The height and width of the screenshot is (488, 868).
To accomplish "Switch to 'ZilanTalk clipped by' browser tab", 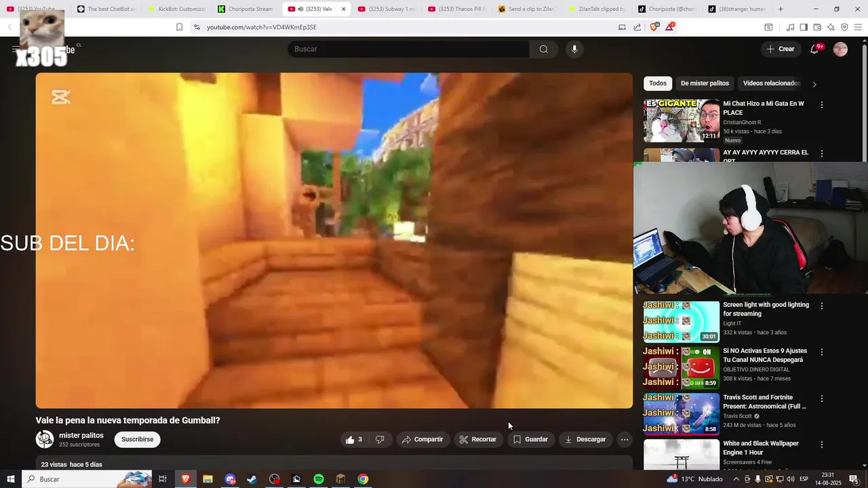I will [597, 9].
